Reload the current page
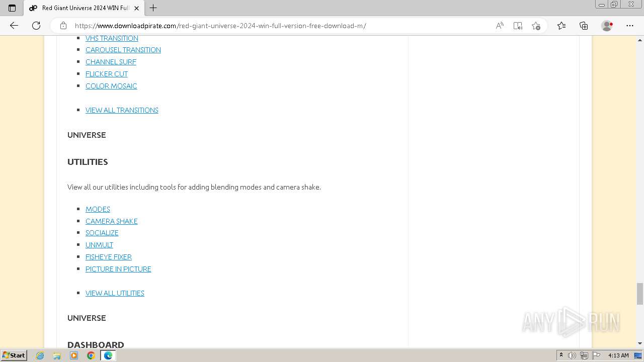Screen dimensions: 644x362 [x=36, y=26]
